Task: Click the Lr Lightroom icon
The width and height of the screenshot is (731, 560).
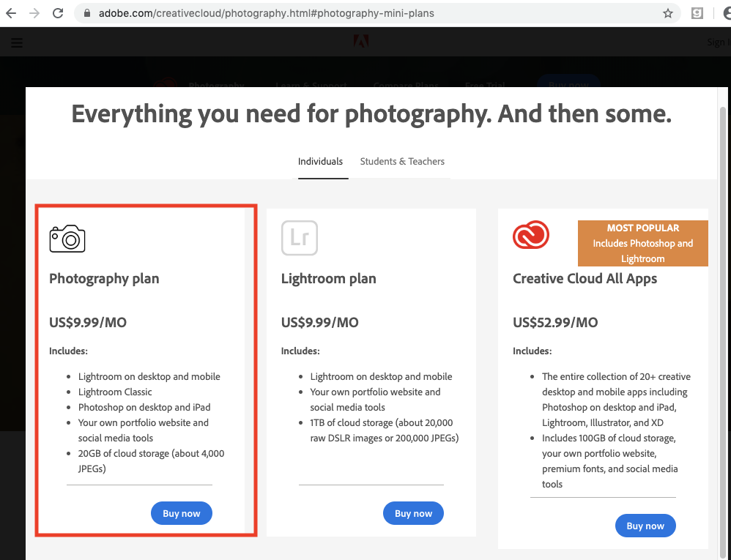Action: click(300, 238)
